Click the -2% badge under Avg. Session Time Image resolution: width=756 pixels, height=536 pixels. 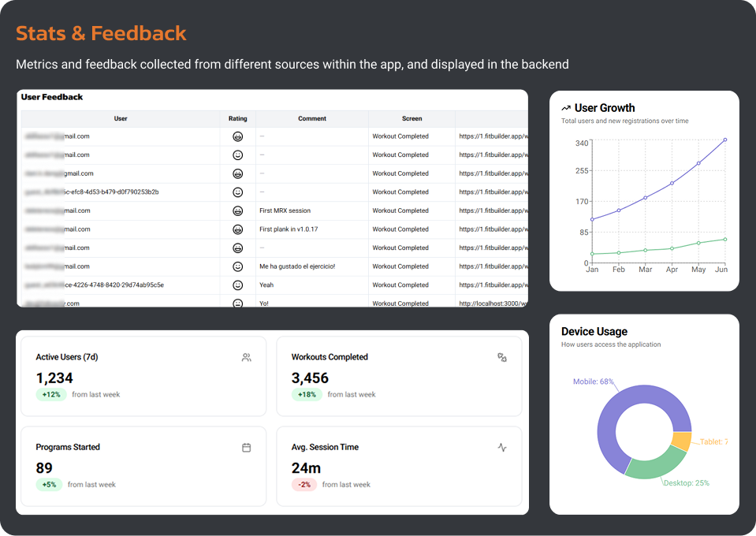[x=304, y=484]
